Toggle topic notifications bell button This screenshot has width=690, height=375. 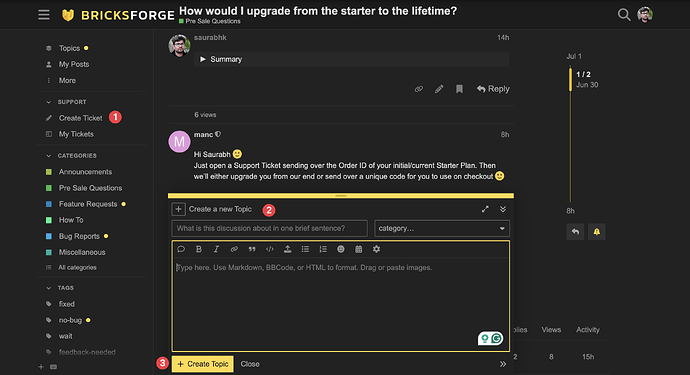596,232
